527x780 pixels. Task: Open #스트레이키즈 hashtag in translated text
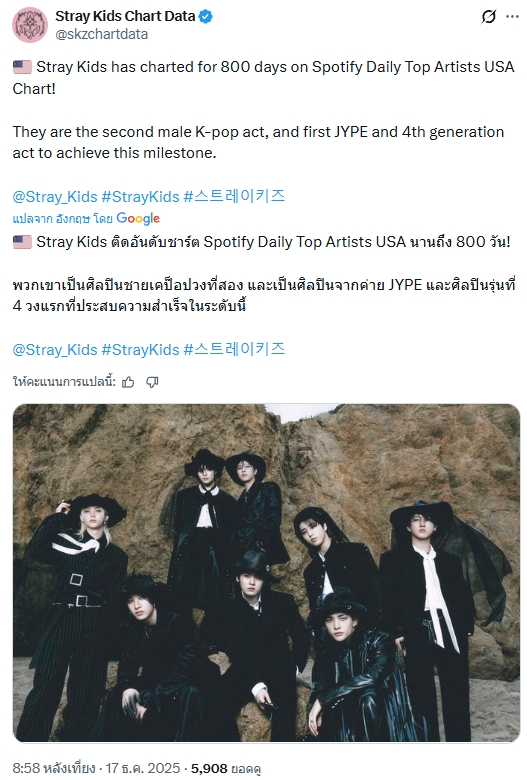click(x=234, y=349)
